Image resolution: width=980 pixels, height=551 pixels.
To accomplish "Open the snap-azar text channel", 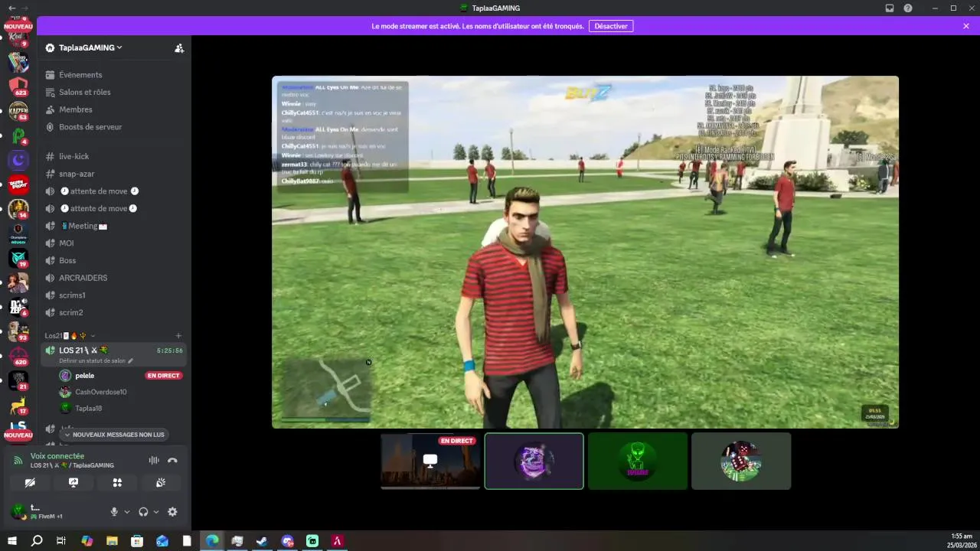I will pos(113,174).
